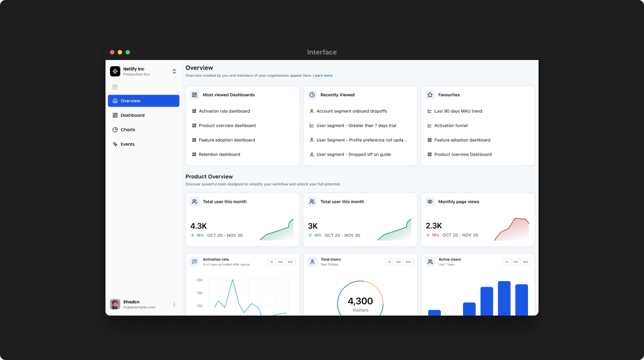Viewport: 644px width, 360px height.
Task: Select the Overview home icon in sidebar
Action: click(117, 101)
